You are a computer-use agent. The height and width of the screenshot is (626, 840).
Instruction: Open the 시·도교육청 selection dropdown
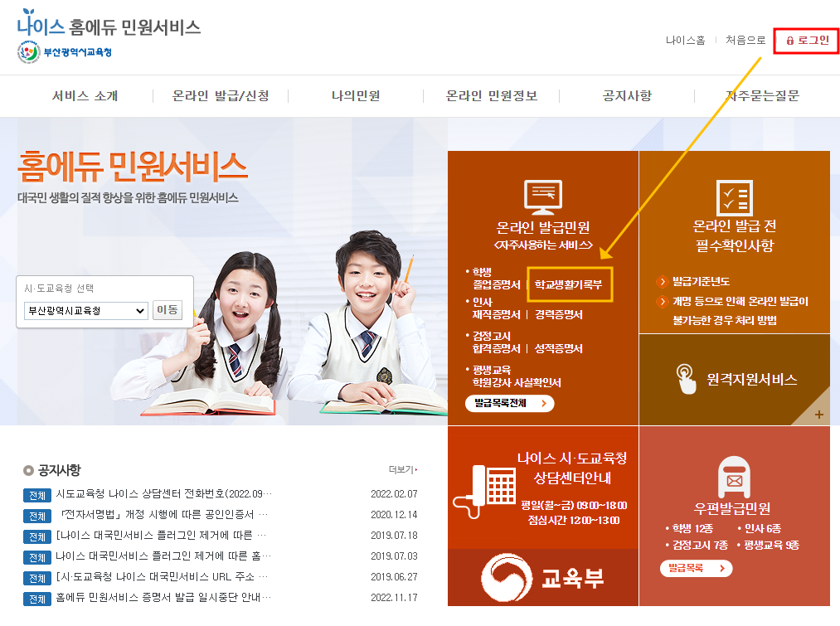tap(85, 312)
